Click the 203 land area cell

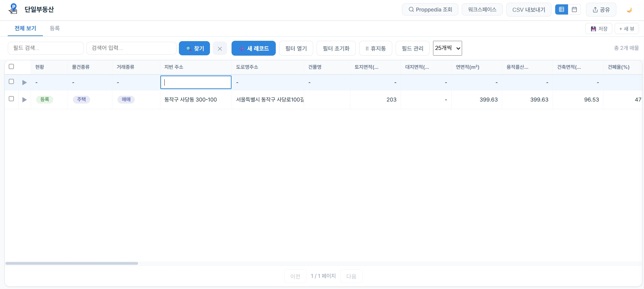376,100
